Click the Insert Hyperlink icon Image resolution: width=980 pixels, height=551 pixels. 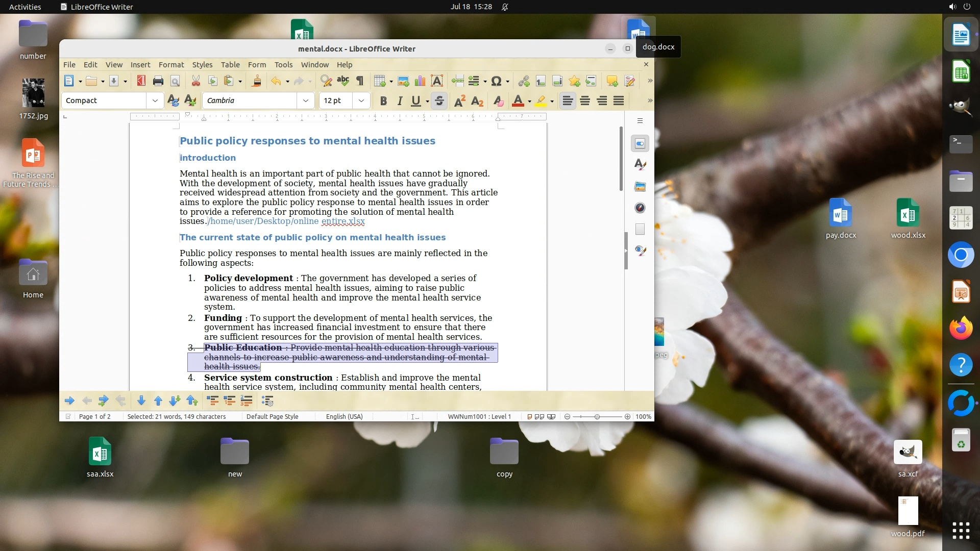[x=524, y=81]
